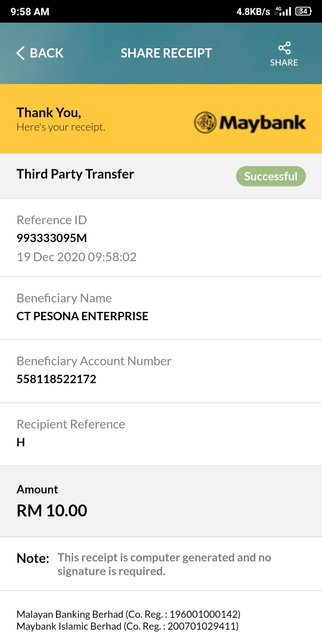Image resolution: width=322 pixels, height=644 pixels.
Task: Go BACK to previous screen
Action: coord(40,53)
